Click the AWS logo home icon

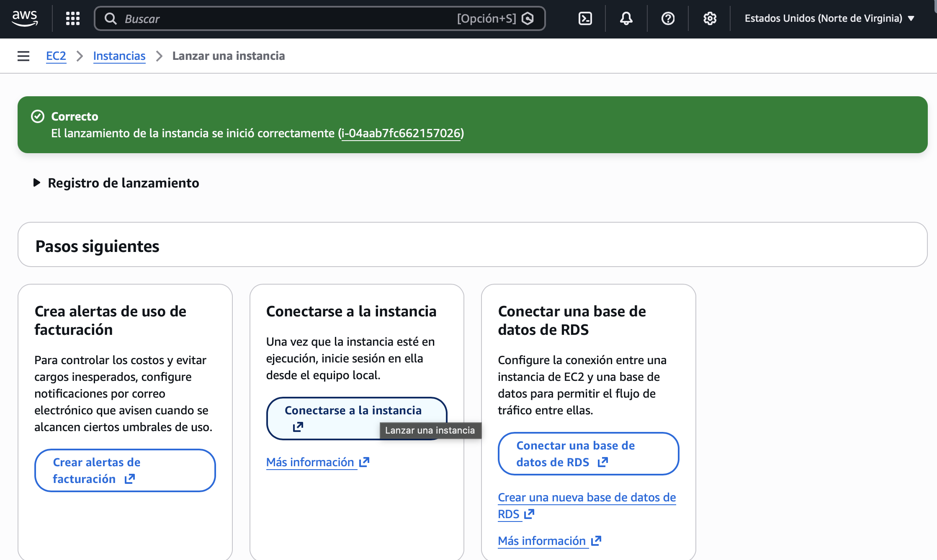(x=25, y=18)
